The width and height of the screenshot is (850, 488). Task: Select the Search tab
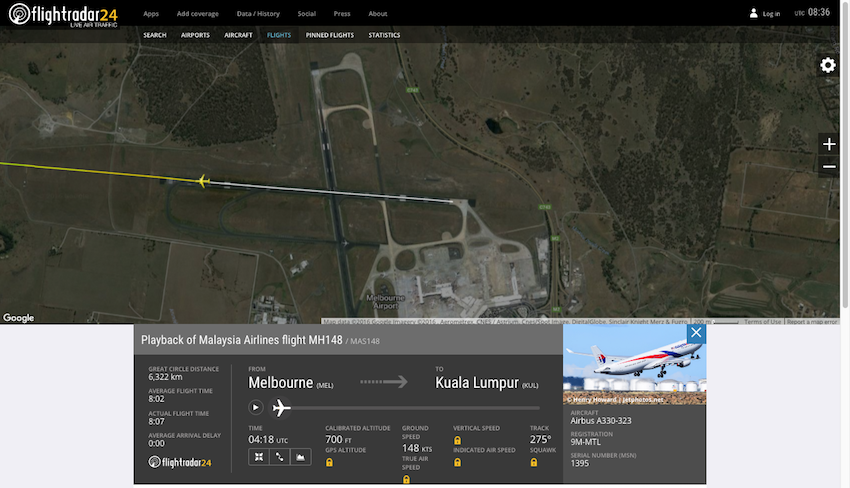(x=154, y=35)
